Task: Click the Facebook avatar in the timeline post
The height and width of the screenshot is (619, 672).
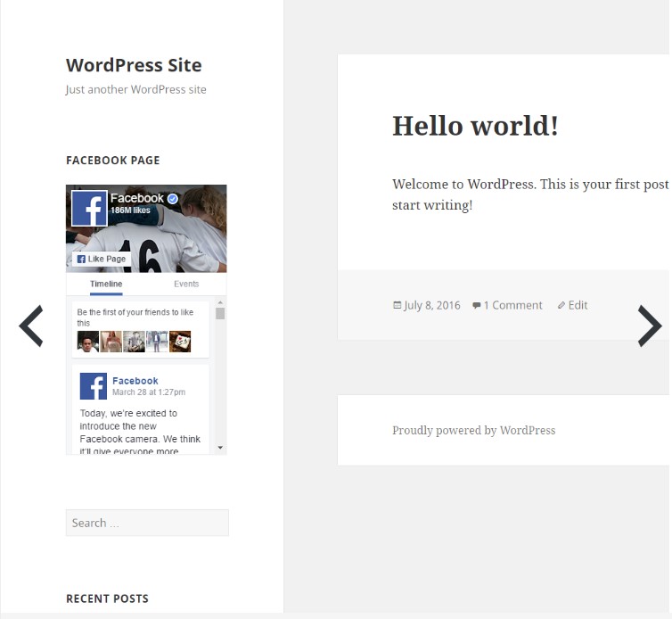Action: coord(93,386)
